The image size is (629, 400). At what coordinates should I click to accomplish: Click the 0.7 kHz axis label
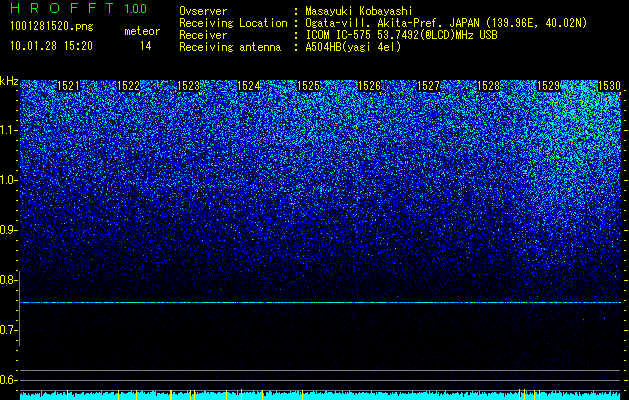tap(8, 330)
